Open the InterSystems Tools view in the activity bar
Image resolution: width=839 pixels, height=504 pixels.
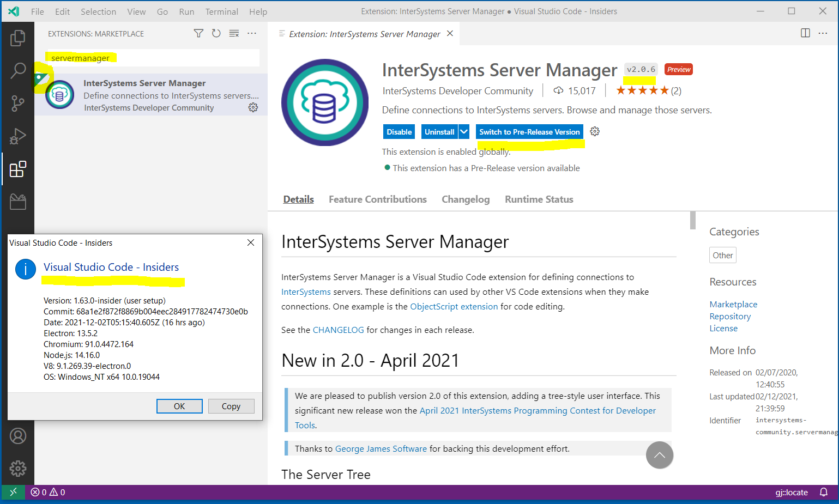tap(18, 202)
